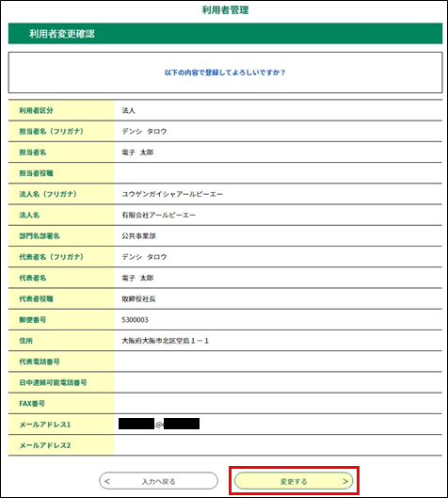Click the 利用者管理 page title
448x498 pixels.
[x=225, y=9]
